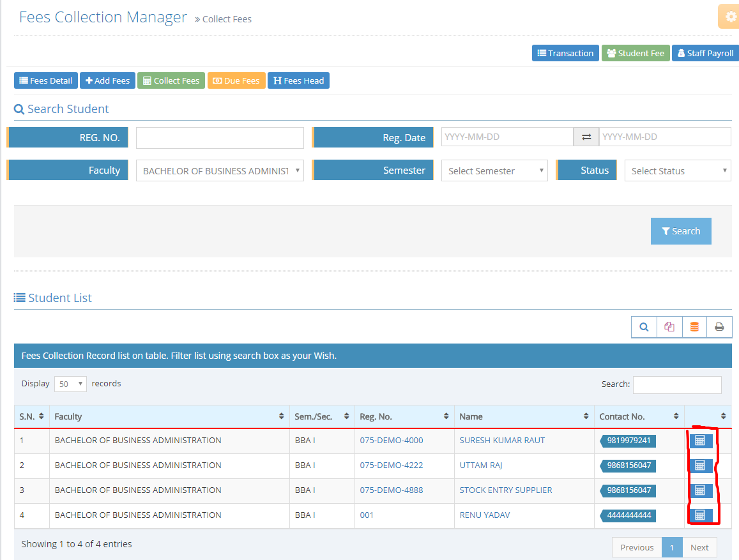Viewport: 739px width, 560px height.
Task: Click the print icon above the table
Action: [719, 327]
